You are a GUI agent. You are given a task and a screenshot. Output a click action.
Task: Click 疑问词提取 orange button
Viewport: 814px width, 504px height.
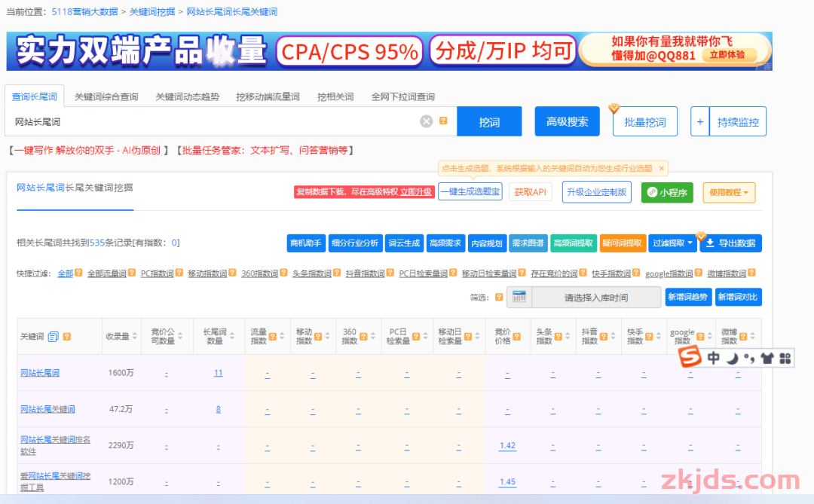623,243
